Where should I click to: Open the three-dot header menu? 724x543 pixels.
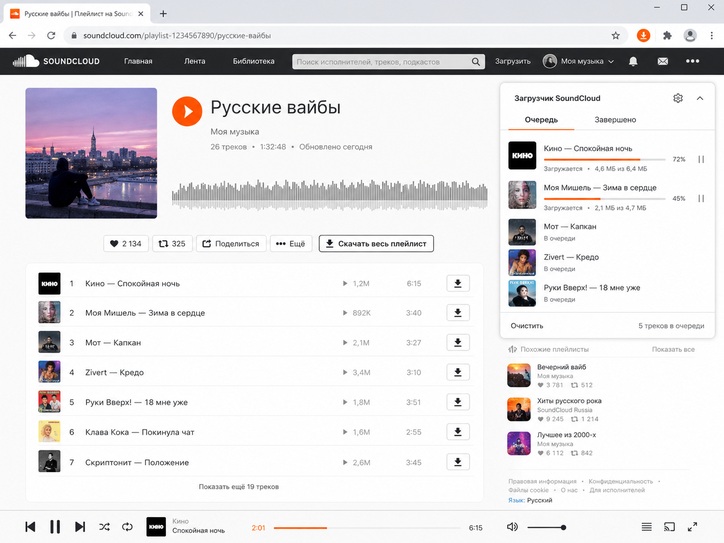692,61
